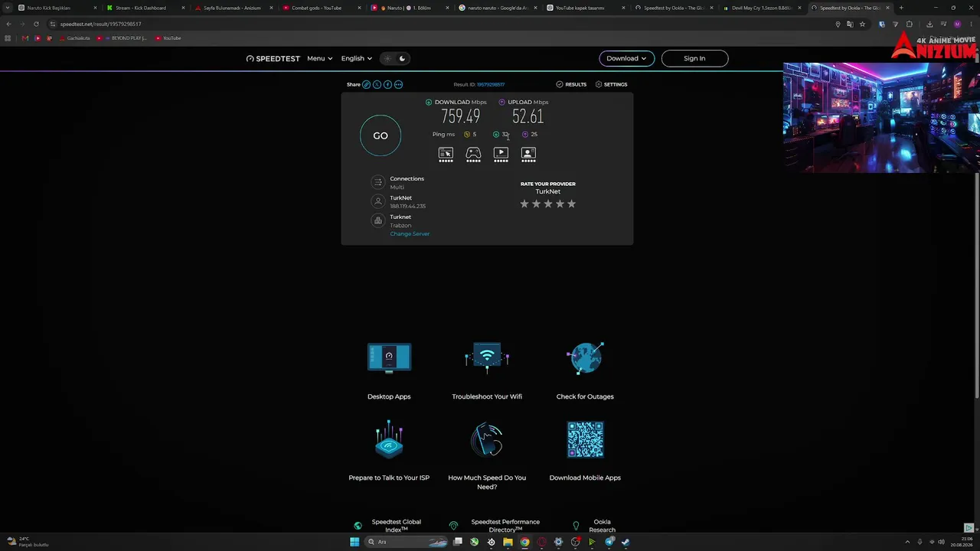Click the web browsing rating icon

[x=446, y=155]
